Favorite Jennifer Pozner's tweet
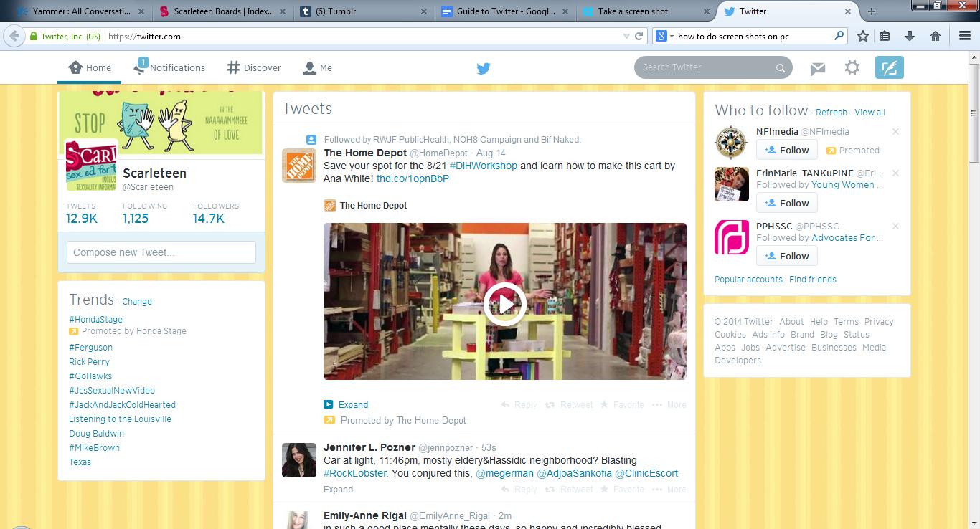 pos(622,490)
